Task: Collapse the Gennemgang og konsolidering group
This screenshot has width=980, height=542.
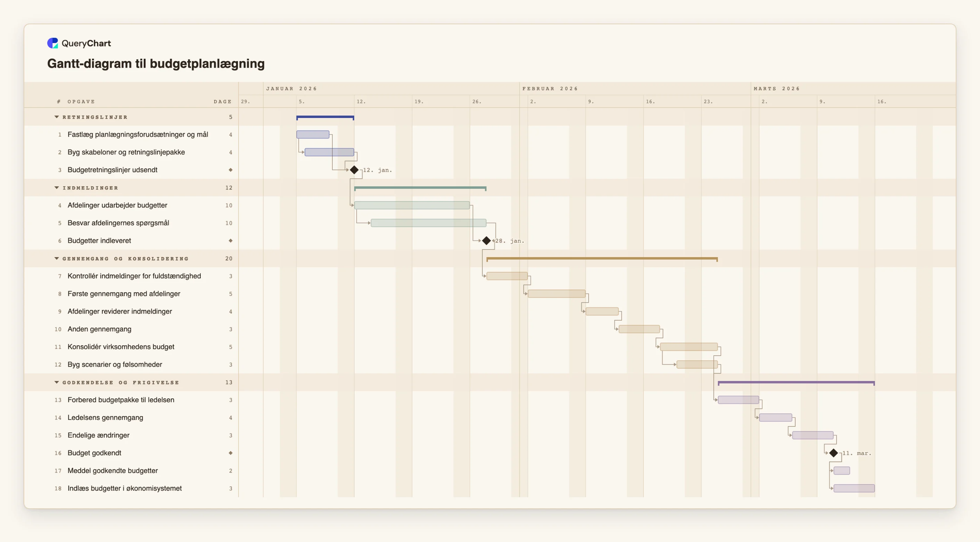Action: pos(57,259)
